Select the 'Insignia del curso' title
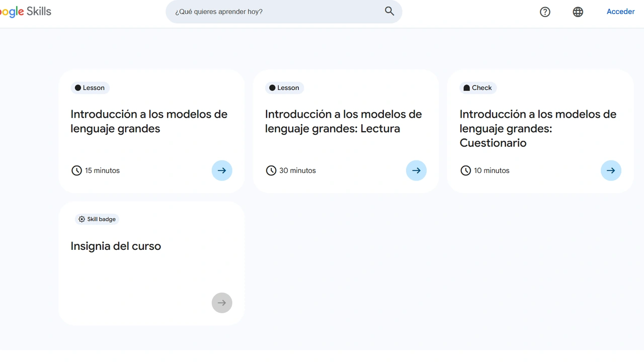The height and width of the screenshot is (362, 644). 116,246
